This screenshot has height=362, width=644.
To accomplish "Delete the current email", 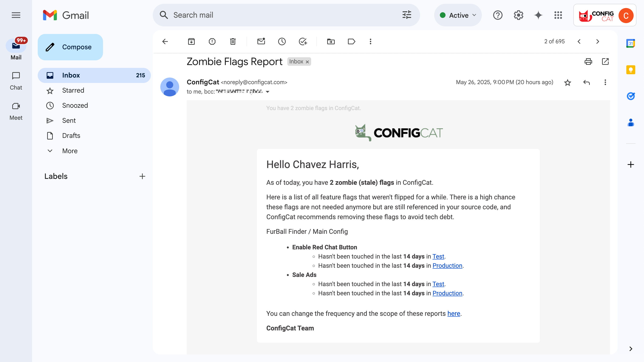I will pyautogui.click(x=232, y=41).
